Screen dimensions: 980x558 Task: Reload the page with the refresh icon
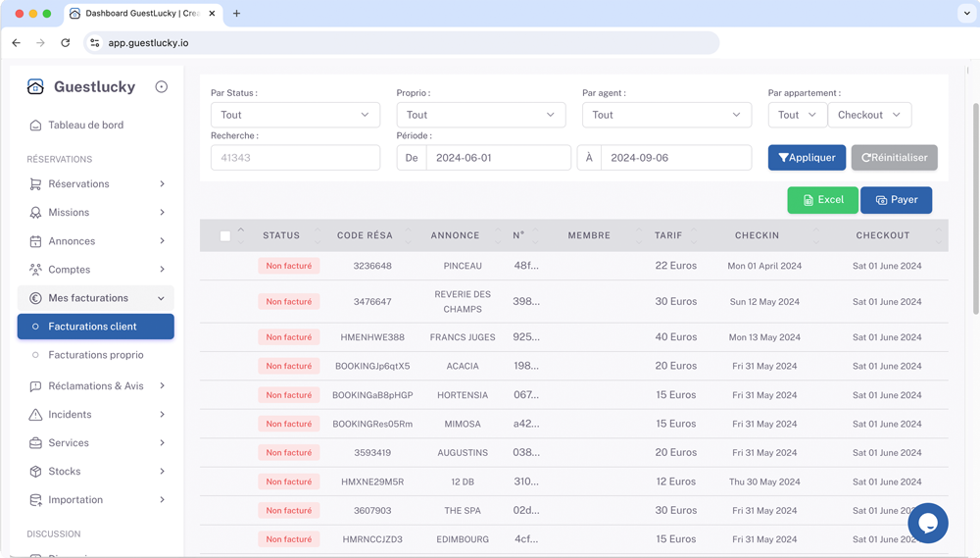(65, 42)
